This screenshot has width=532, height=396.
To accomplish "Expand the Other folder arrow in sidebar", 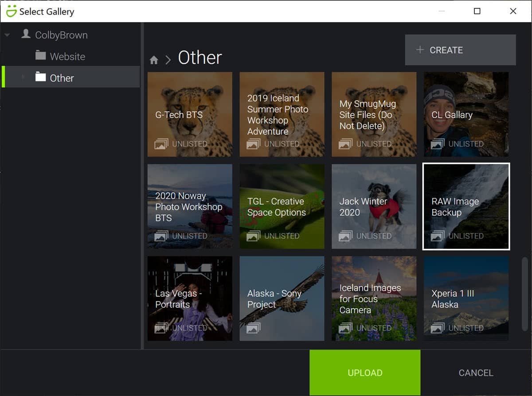I will coord(23,78).
